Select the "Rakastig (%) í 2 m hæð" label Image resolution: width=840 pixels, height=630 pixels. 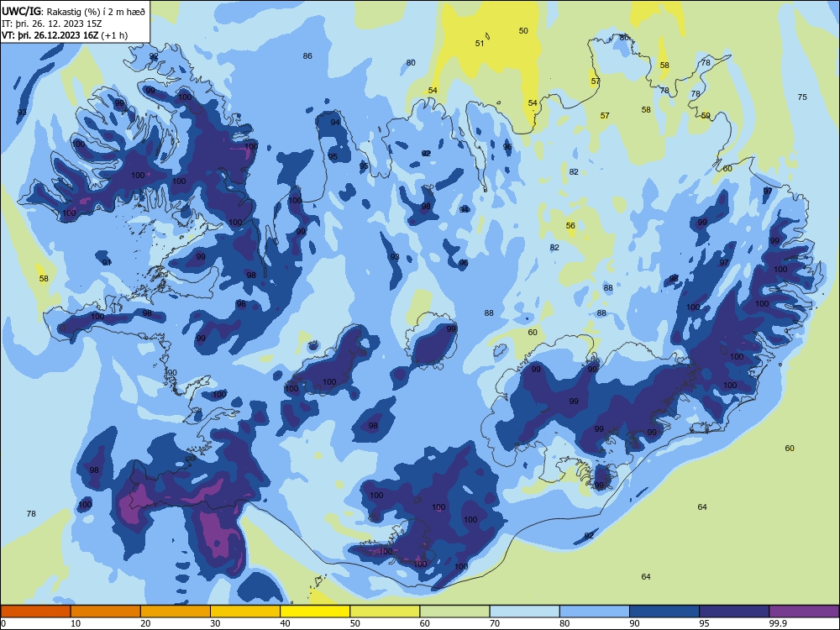pyautogui.click(x=96, y=12)
